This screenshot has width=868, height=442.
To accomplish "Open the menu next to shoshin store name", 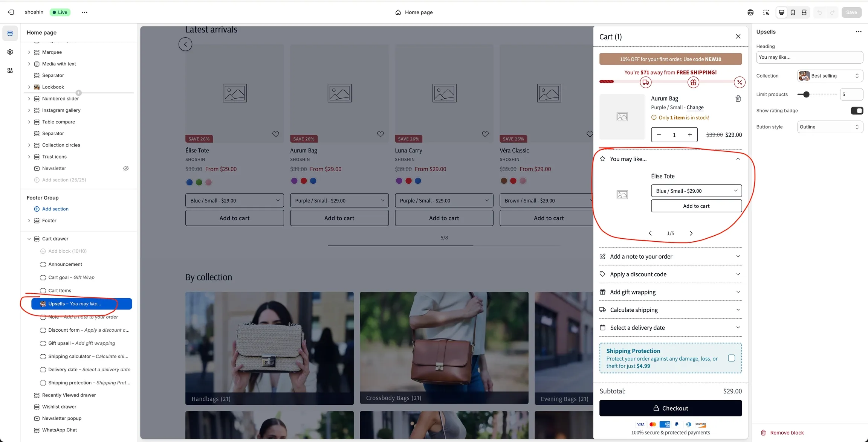I will [x=84, y=12].
